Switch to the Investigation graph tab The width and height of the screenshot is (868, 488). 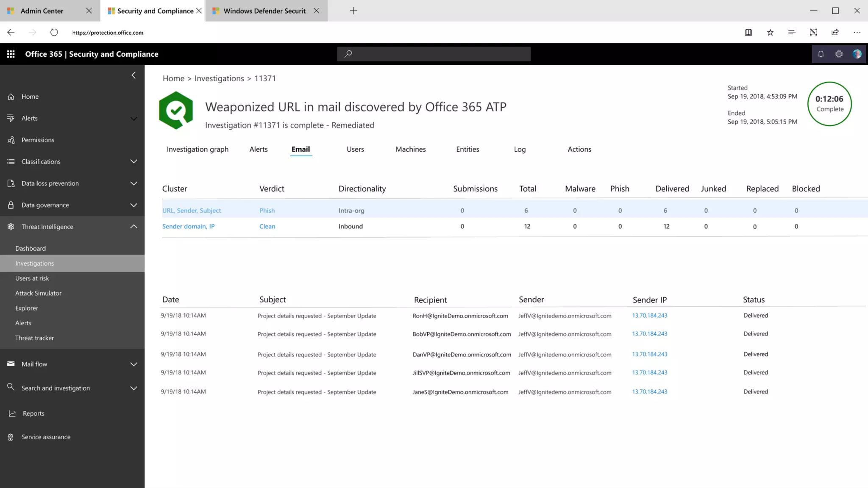point(198,149)
